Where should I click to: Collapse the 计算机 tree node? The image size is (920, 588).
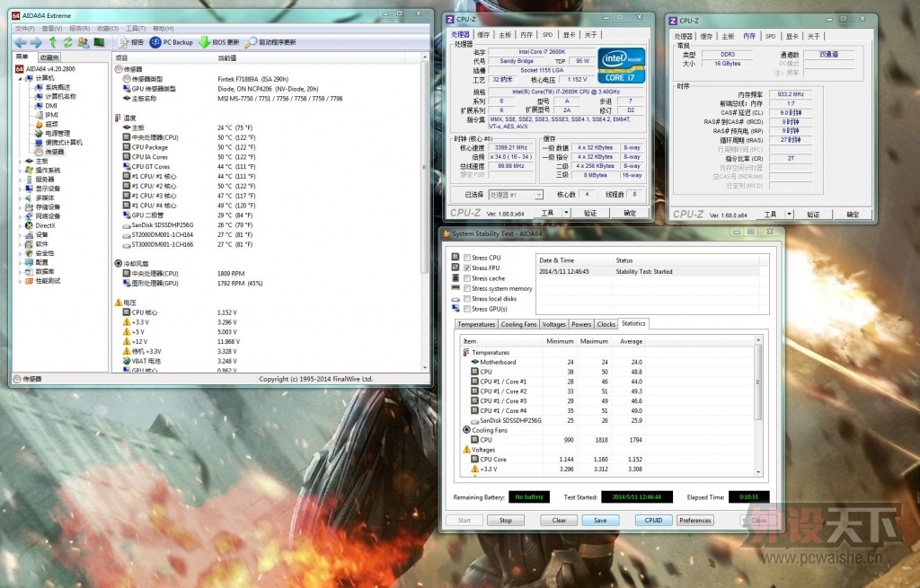[x=20, y=78]
